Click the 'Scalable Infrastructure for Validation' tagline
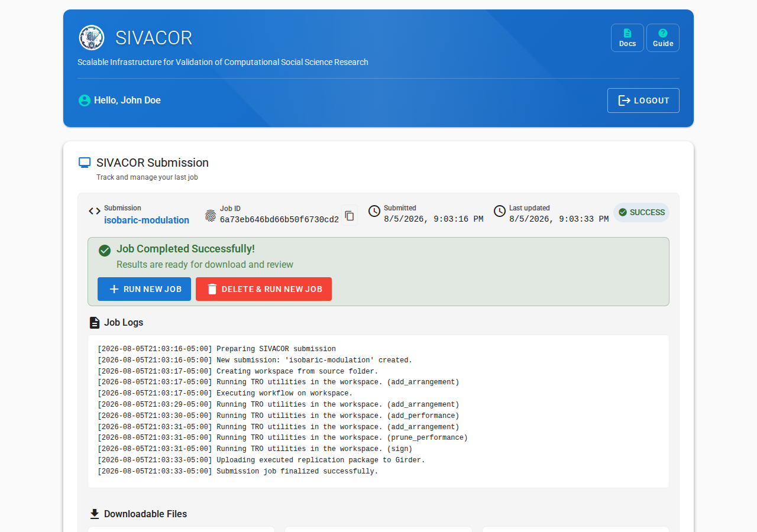757x532 pixels. pyautogui.click(x=223, y=62)
